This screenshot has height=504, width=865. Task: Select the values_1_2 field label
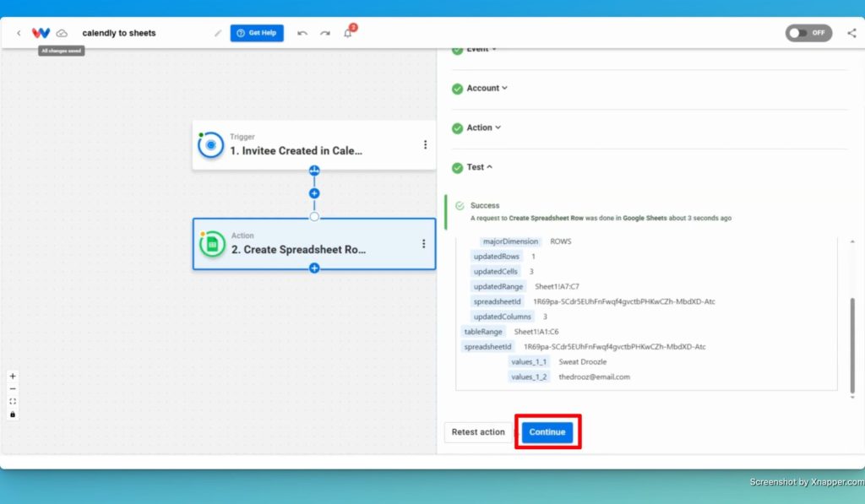tap(529, 377)
